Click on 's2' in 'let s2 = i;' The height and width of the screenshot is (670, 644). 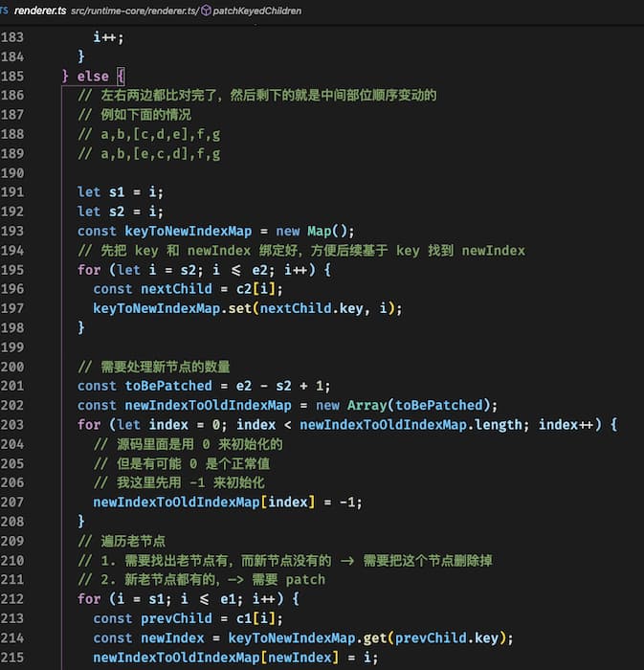tap(117, 212)
